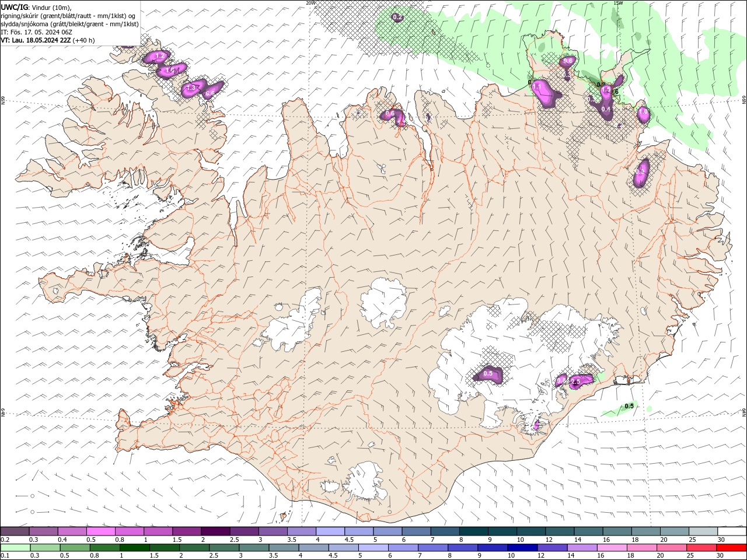This screenshot has width=747, height=560.
Task: Click the 20W longitude label at top
Action: pos(310,3)
